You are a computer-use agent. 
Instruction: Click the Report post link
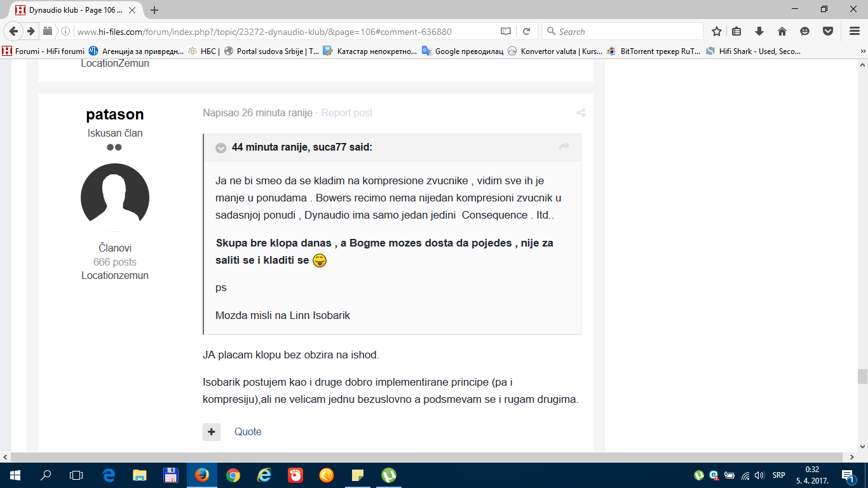click(347, 112)
